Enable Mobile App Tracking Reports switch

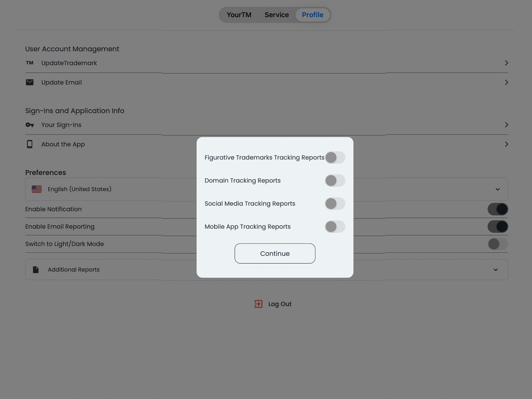[x=335, y=227]
